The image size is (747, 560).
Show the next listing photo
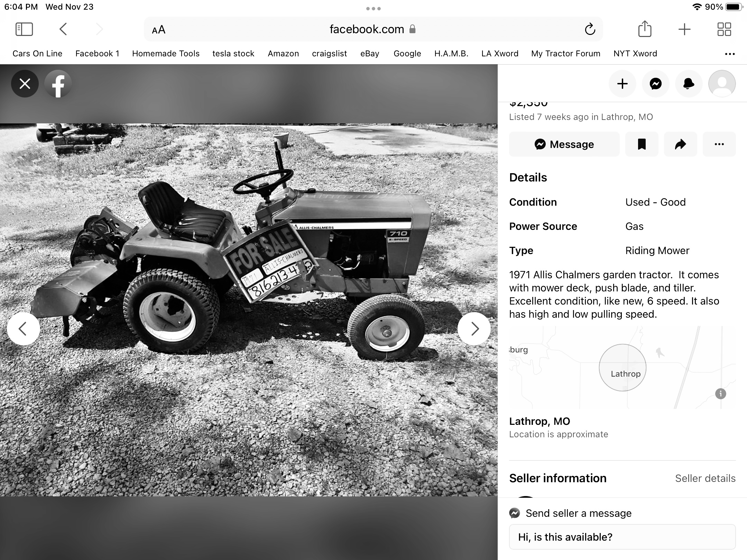click(x=474, y=329)
